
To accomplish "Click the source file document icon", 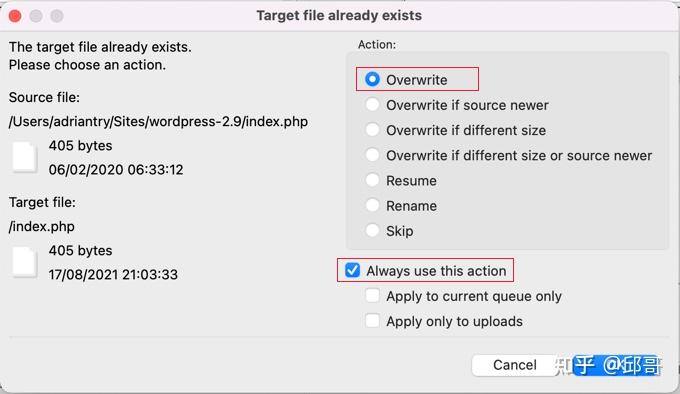I will (x=24, y=157).
